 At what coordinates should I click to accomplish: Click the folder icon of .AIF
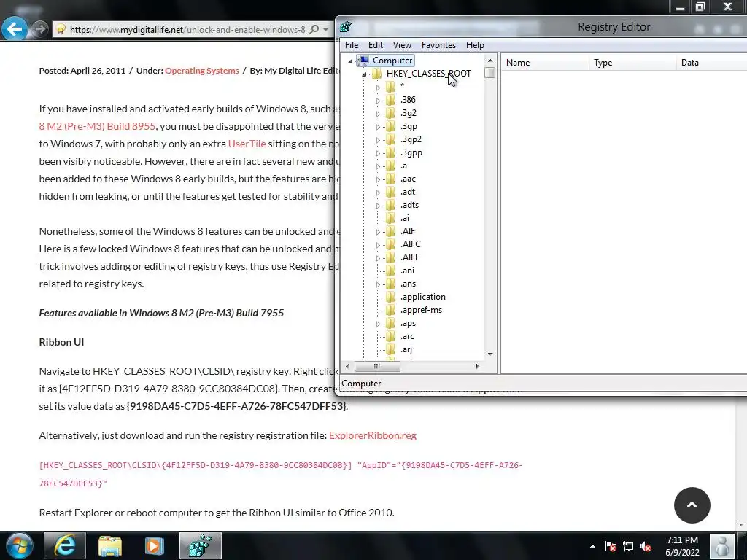point(391,231)
